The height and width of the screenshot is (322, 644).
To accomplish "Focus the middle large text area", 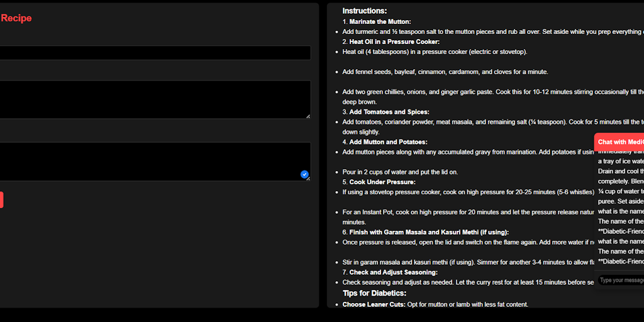I will pyautogui.click(x=154, y=99).
